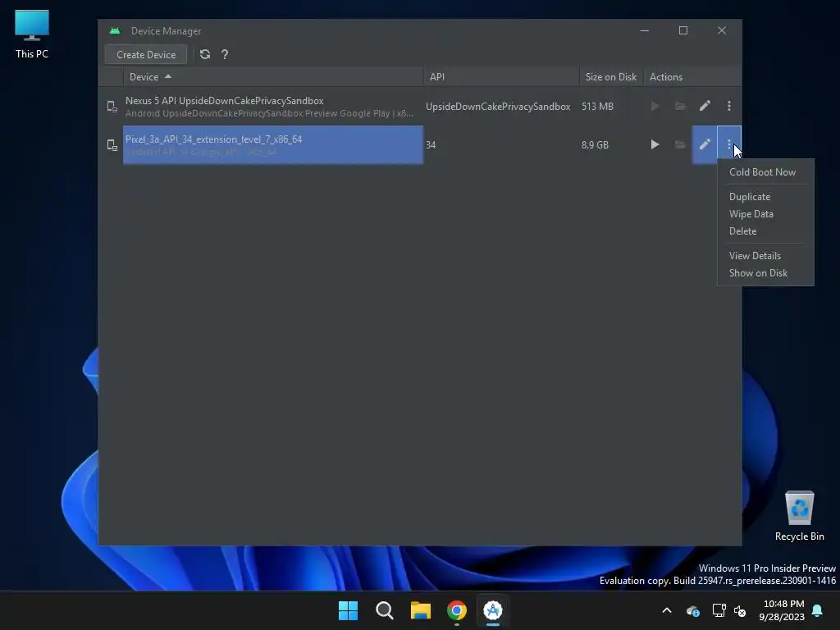This screenshot has width=840, height=630.
Task: Launch the Nexus 5 emulator with play icon
Action: (x=655, y=106)
